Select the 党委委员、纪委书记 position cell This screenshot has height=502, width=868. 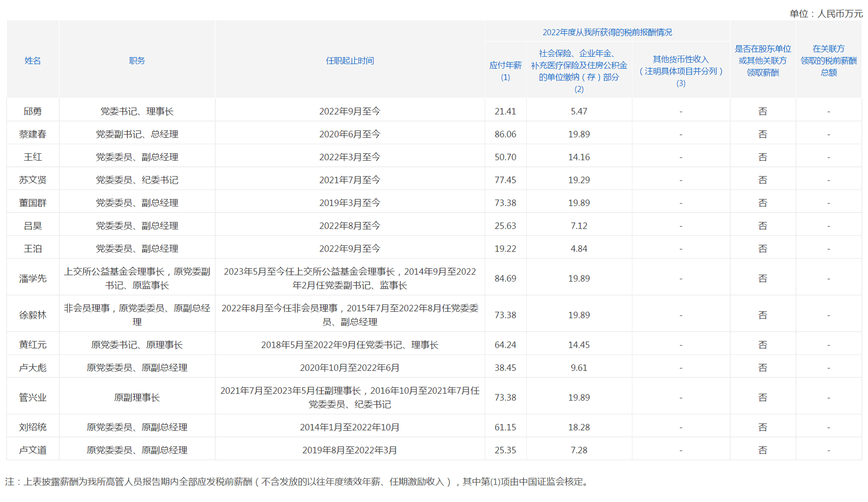(x=137, y=180)
